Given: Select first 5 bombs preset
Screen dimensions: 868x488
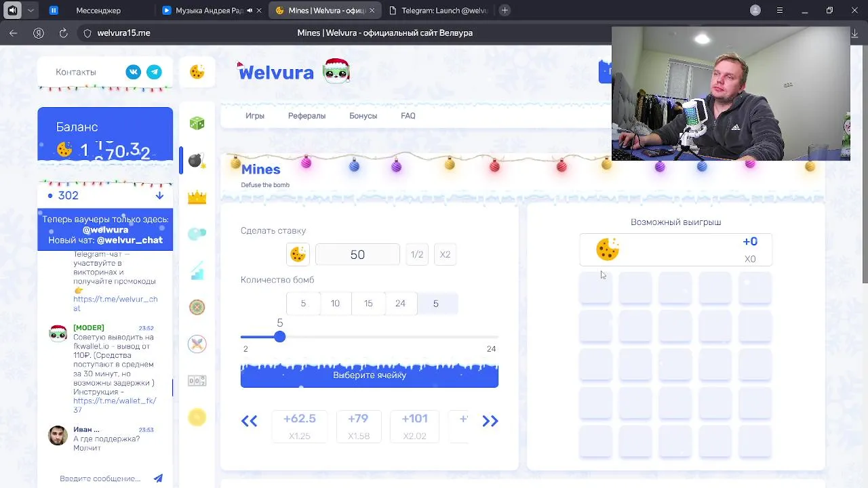Looking at the screenshot, I should [x=303, y=304].
